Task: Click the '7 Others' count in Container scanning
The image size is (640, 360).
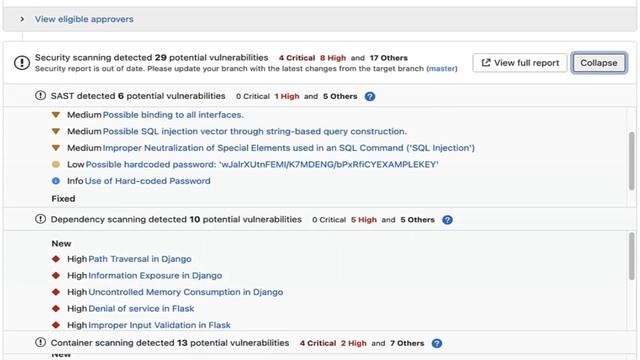Action: [407, 343]
